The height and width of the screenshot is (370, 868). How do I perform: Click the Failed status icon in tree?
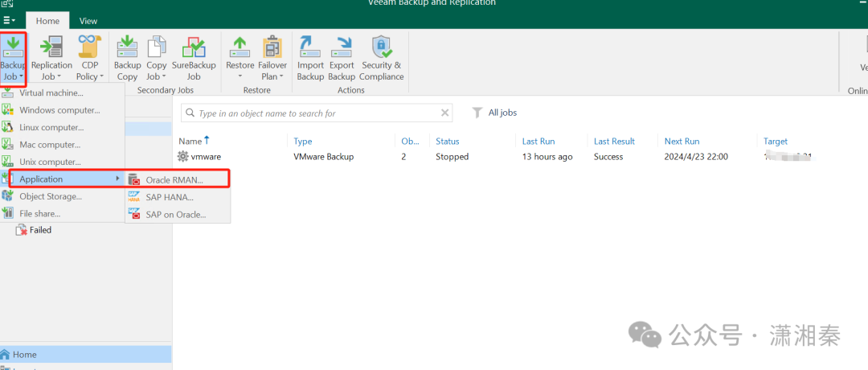[21, 230]
